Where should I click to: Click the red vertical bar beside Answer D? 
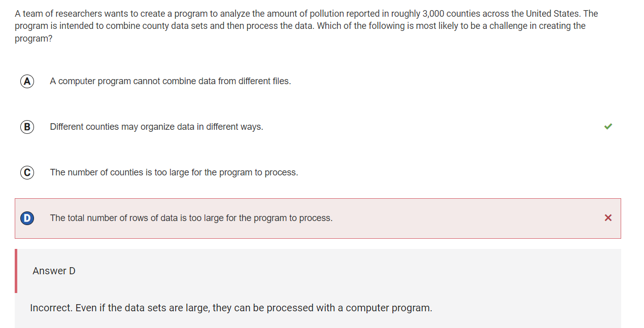(16, 271)
